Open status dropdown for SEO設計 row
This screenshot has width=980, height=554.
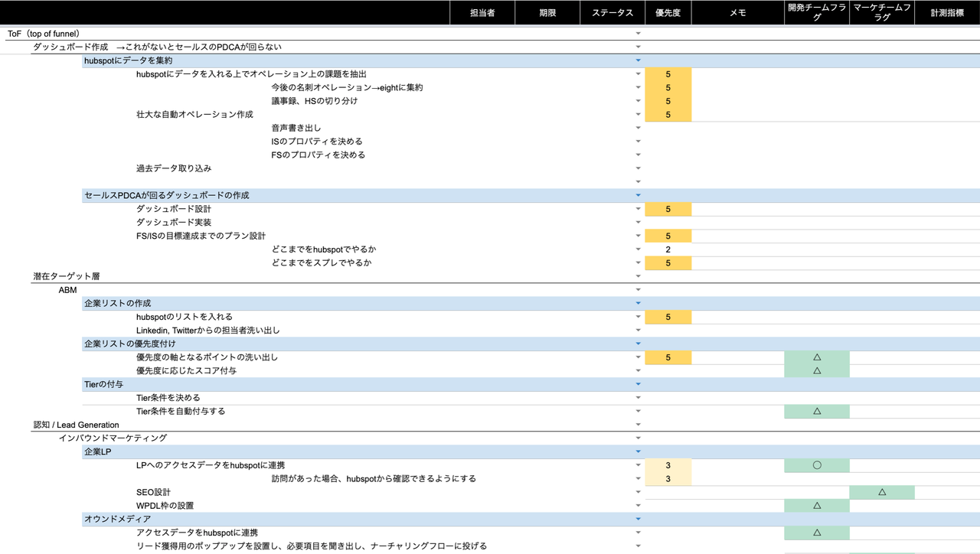point(638,492)
